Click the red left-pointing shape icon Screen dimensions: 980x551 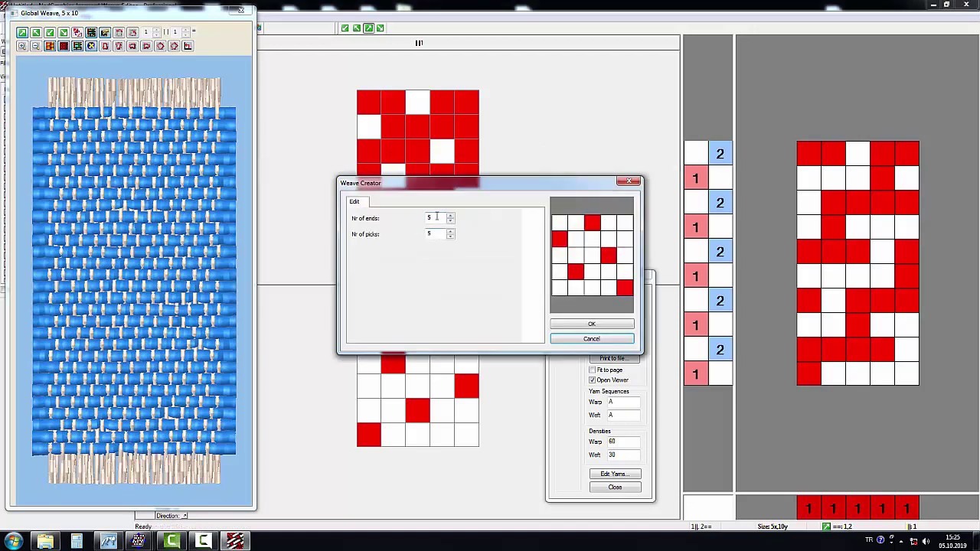[x=132, y=46]
